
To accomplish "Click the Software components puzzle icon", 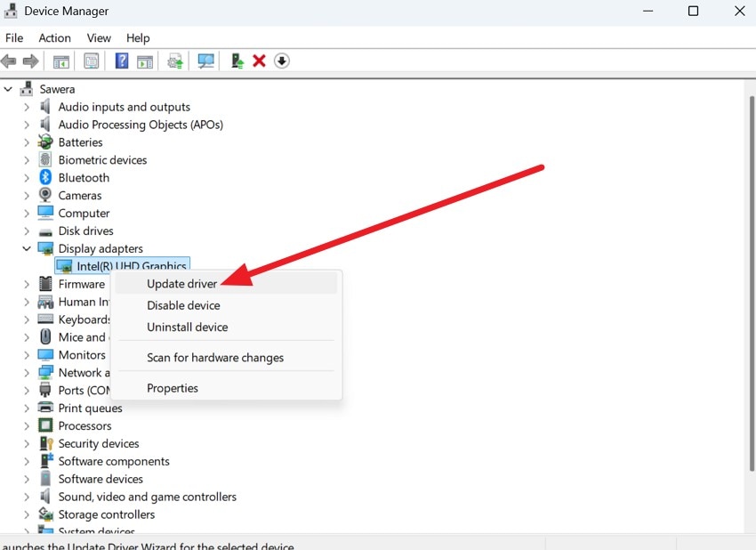I will [46, 461].
